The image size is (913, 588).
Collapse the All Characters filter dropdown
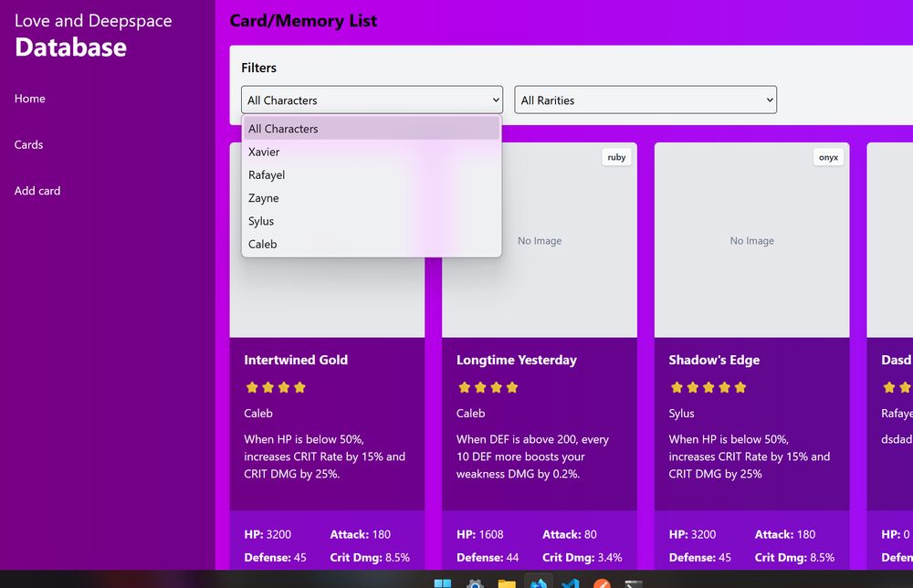pyautogui.click(x=373, y=100)
